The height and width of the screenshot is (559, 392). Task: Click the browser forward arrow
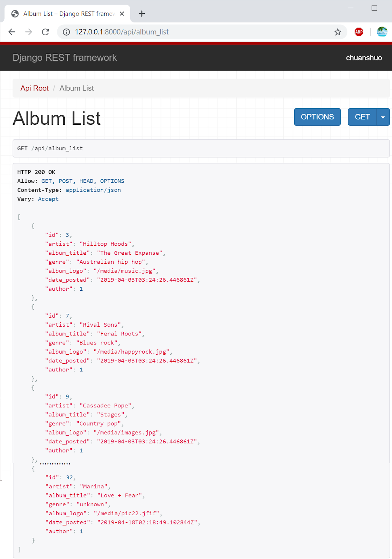coord(29,32)
